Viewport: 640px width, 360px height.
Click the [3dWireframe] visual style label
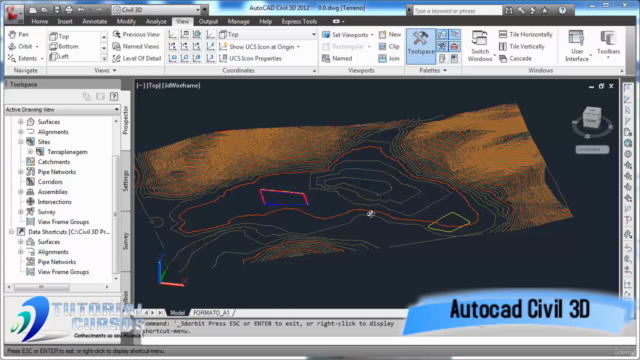pos(181,85)
